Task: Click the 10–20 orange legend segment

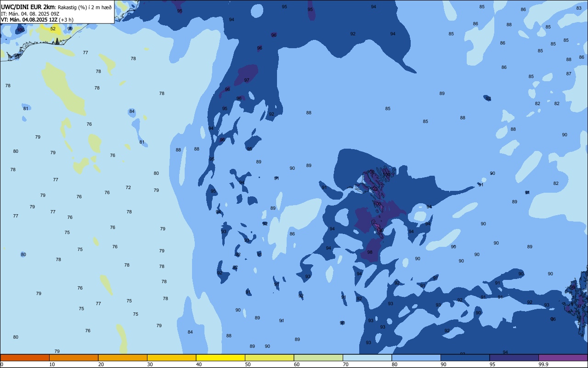Action: point(73,357)
